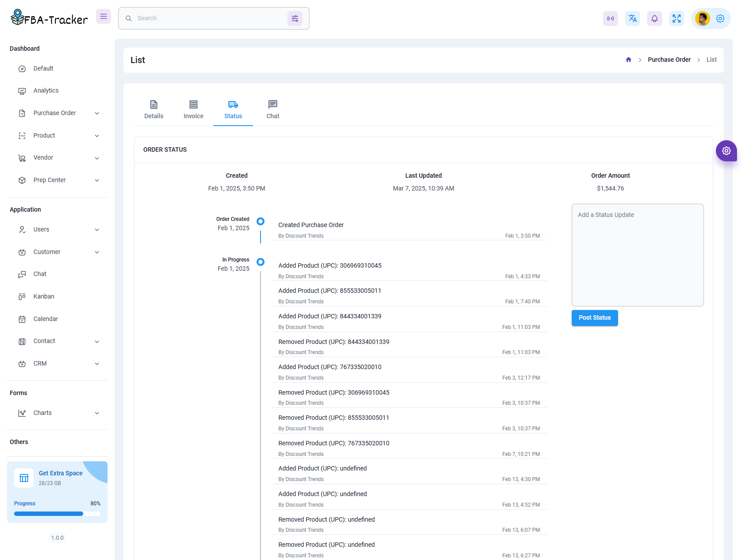The image size is (741, 560).
Task: Click Get Extra Space link
Action: 61,473
